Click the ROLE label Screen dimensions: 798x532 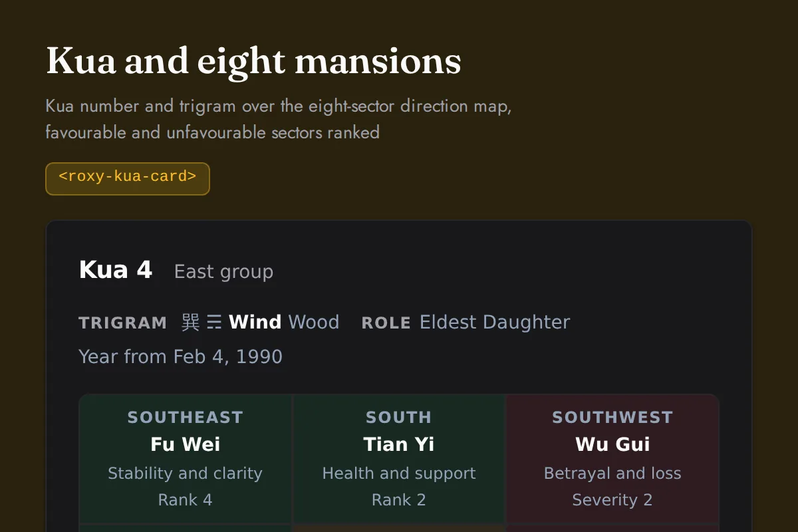click(386, 323)
